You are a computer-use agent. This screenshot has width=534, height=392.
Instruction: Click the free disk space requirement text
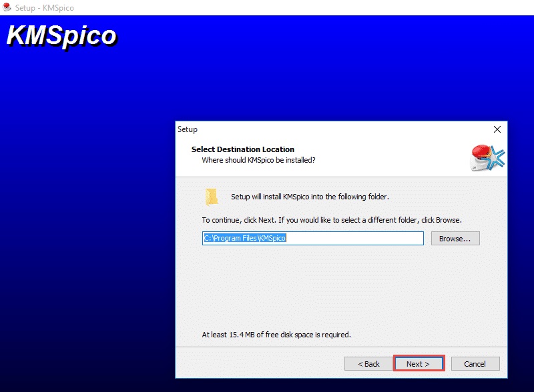pos(276,335)
